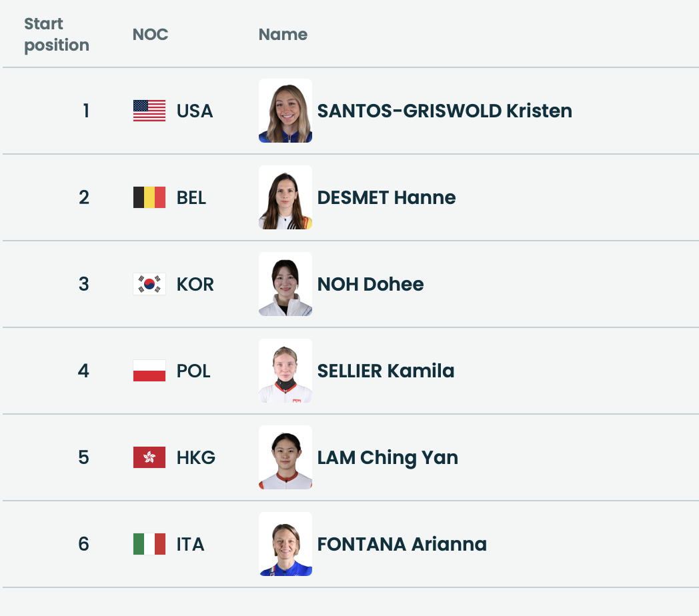
Task: Click the Poland flag icon
Action: pos(149,371)
